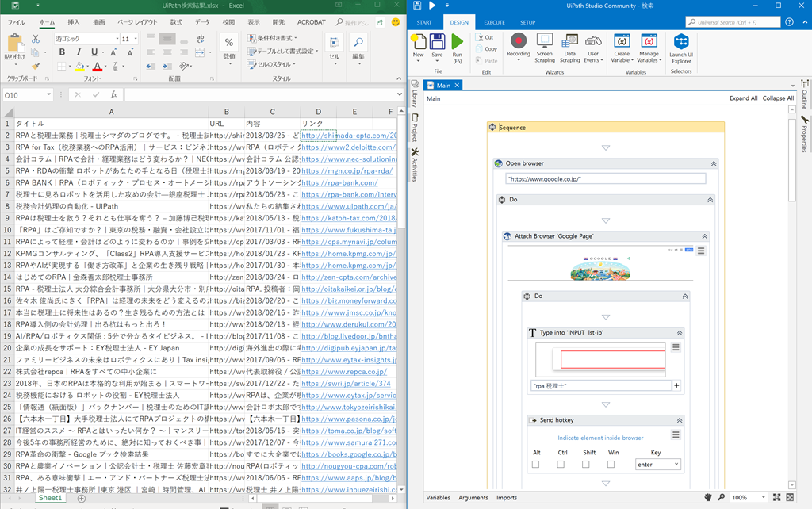This screenshot has height=509, width=812.
Task: Open Excel ファイル menu
Action: click(16, 22)
